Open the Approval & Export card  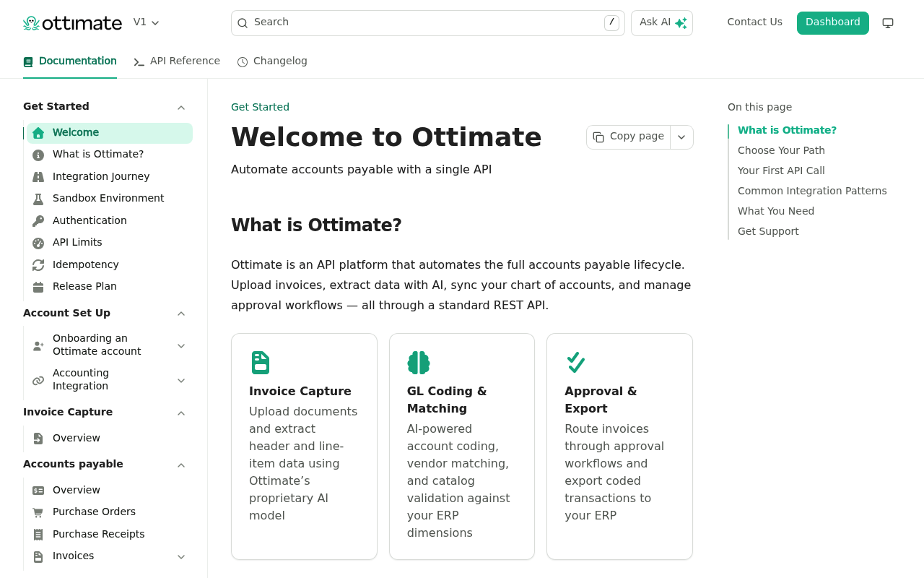(x=619, y=447)
